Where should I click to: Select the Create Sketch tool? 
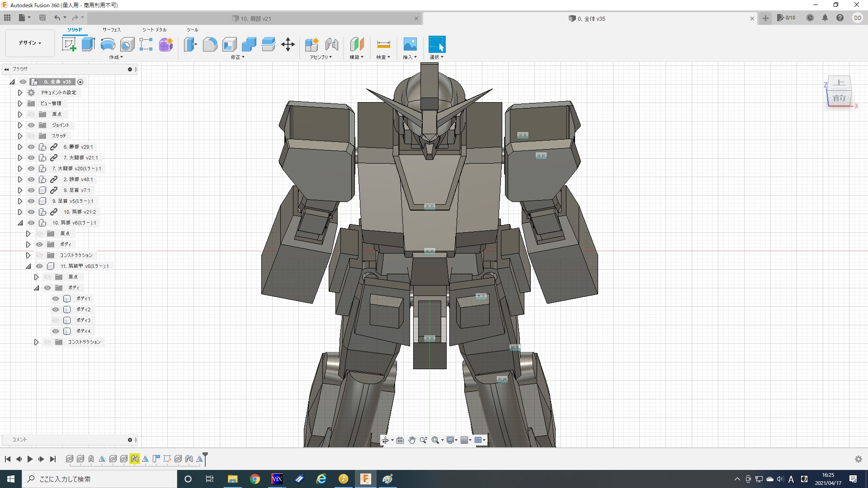(x=69, y=44)
